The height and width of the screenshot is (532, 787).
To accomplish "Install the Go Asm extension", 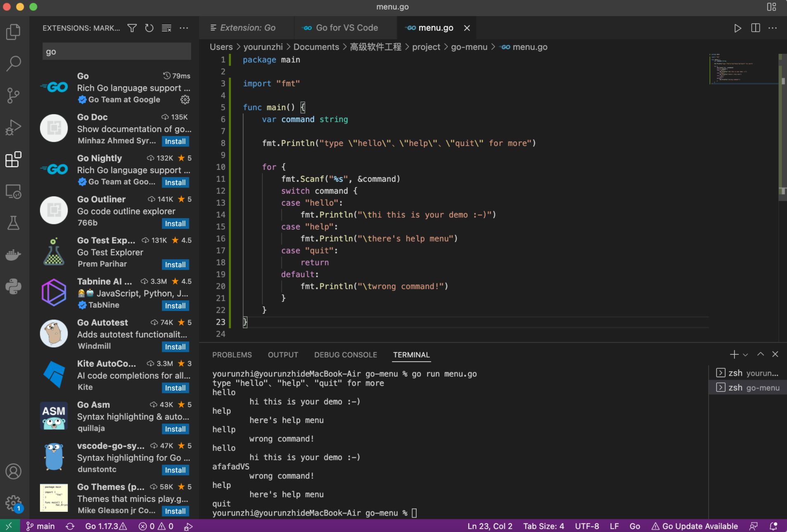I will [x=175, y=429].
